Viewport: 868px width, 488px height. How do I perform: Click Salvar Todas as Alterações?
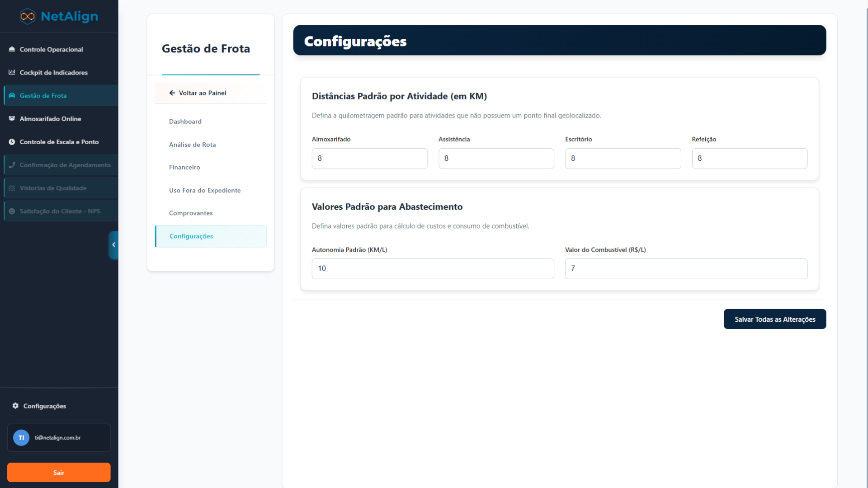coord(774,319)
